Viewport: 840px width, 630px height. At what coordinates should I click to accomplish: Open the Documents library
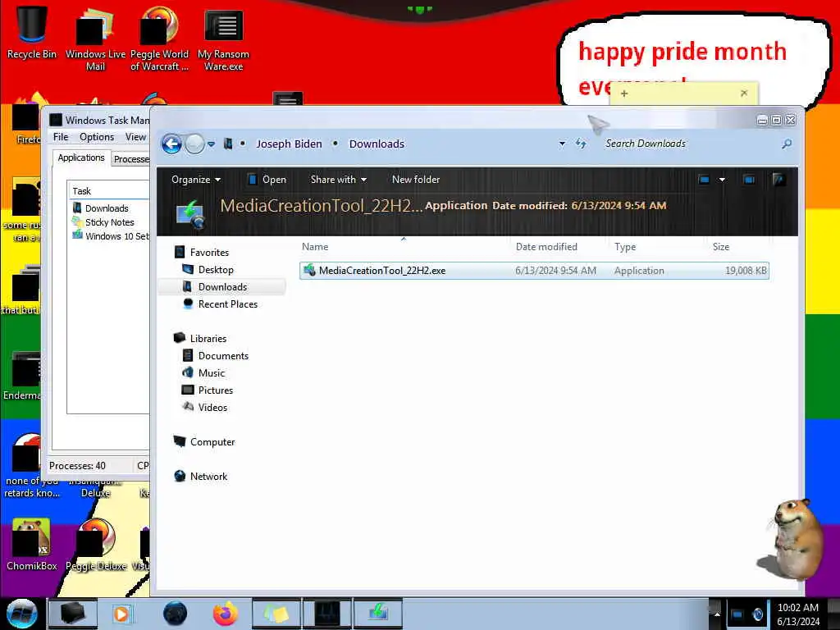point(216,356)
